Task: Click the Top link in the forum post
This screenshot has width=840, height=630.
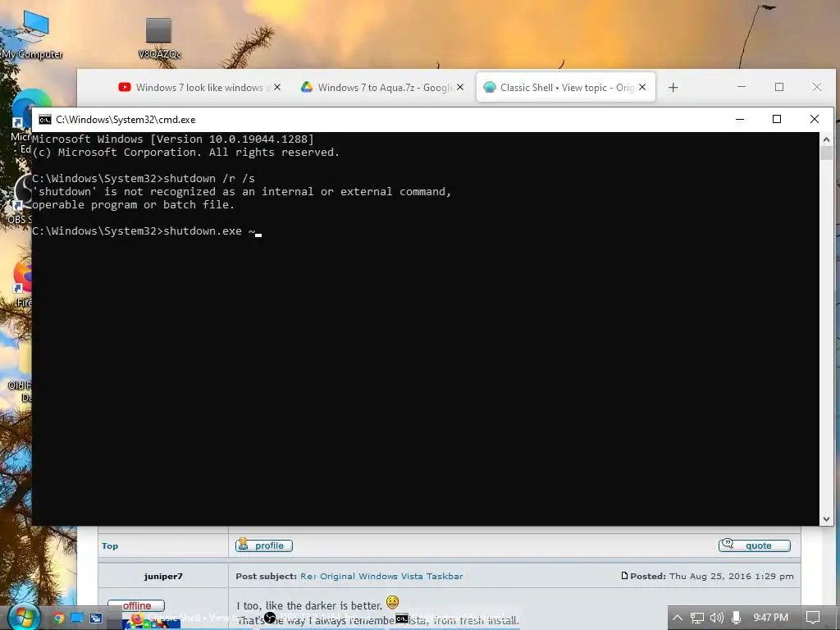Action: 110,546
